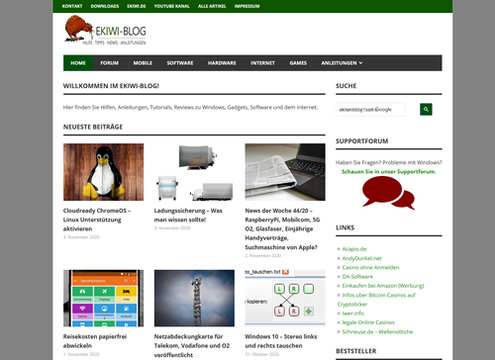Open the YouTube Kanal link

click(172, 6)
